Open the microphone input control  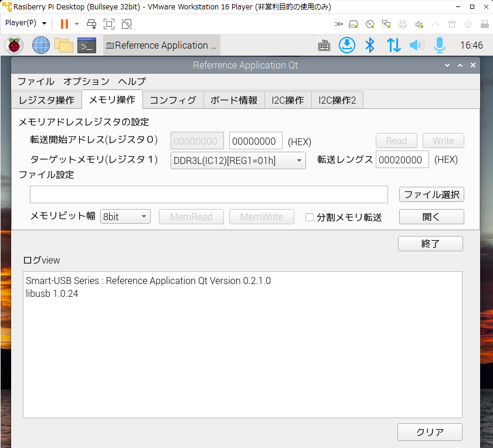click(440, 45)
